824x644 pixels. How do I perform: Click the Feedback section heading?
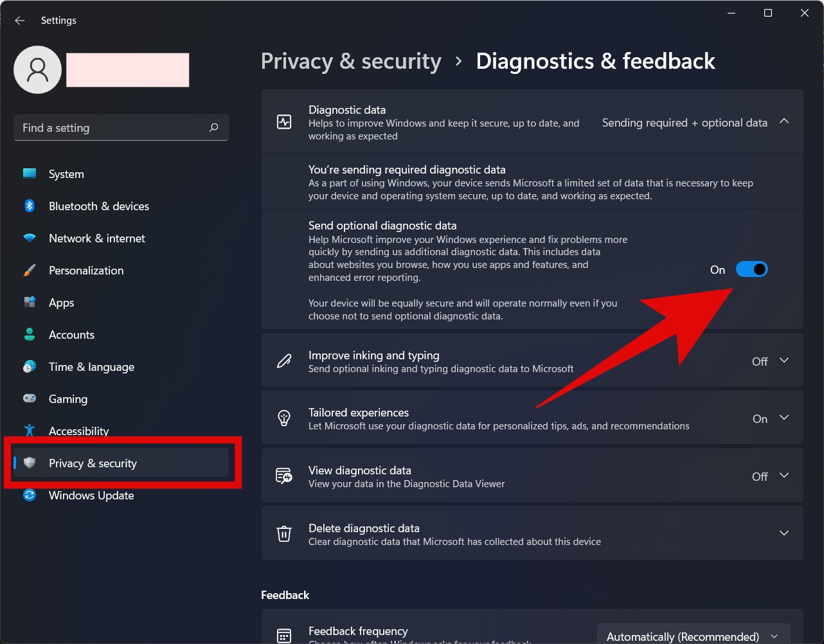(285, 595)
